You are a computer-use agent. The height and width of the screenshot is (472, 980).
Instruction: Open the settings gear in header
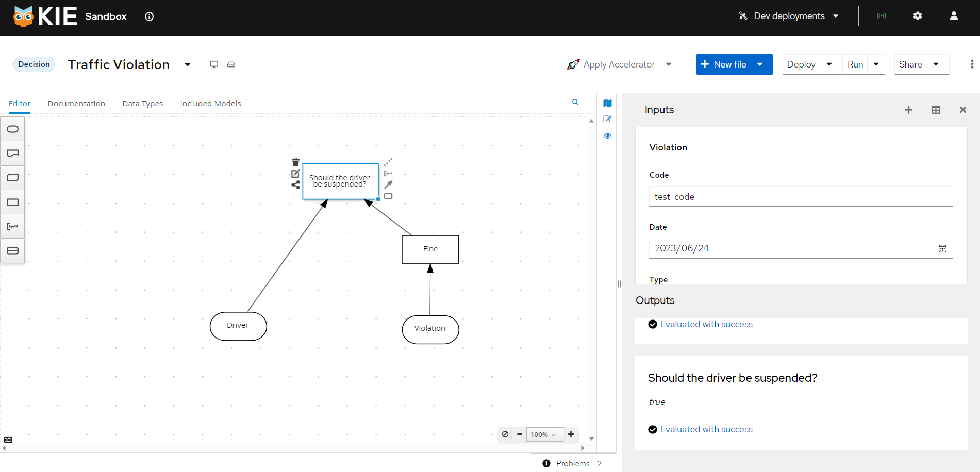[x=918, y=16]
